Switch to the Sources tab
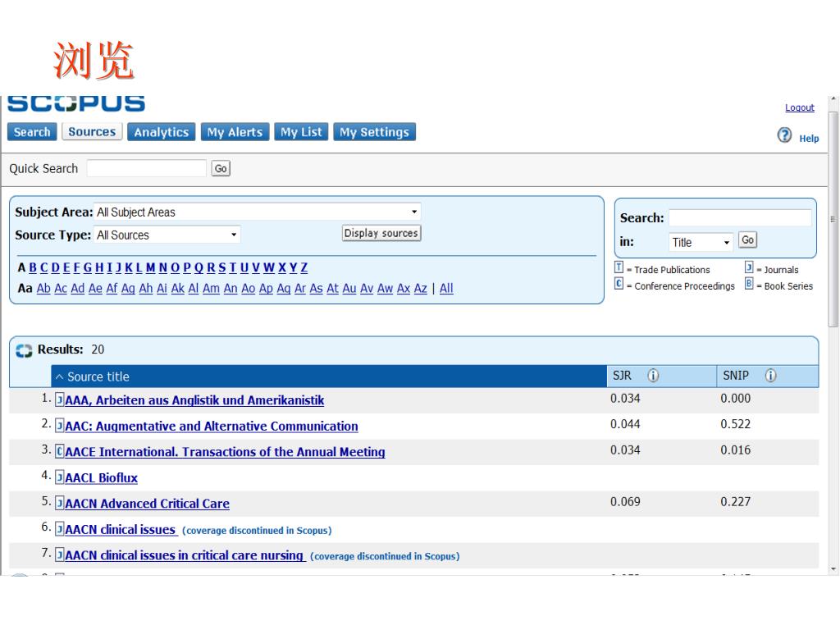 [x=92, y=132]
